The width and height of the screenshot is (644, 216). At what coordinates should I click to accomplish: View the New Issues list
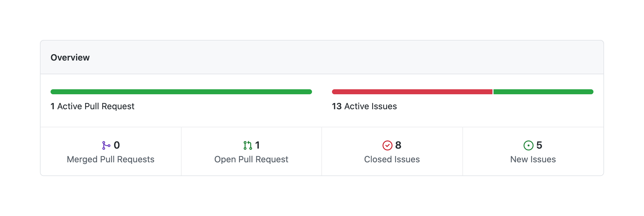[533, 160]
